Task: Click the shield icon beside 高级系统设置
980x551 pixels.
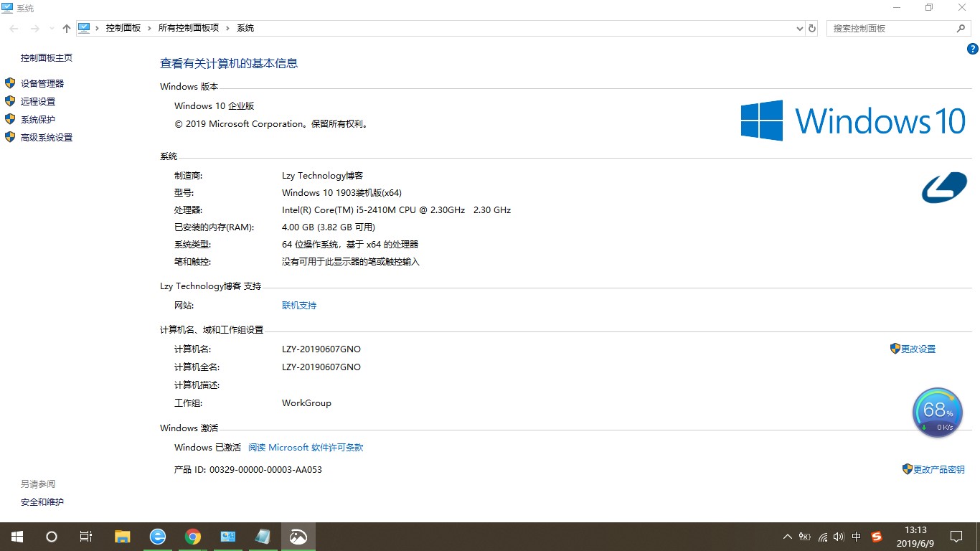Action: pos(10,137)
